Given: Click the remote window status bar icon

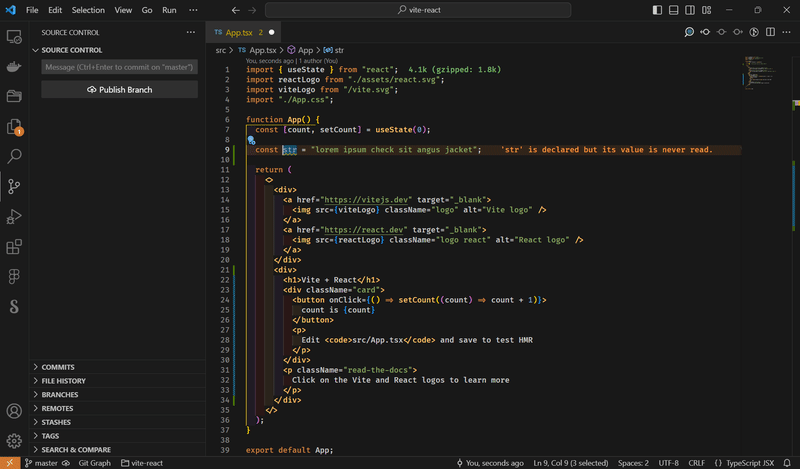Looking at the screenshot, I should pyautogui.click(x=10, y=463).
